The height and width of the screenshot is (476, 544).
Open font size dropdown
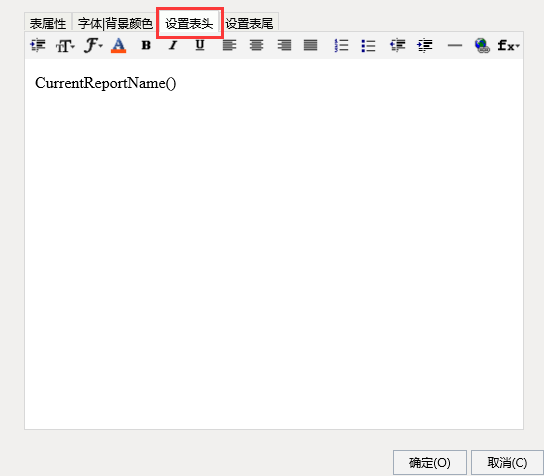pos(65,45)
